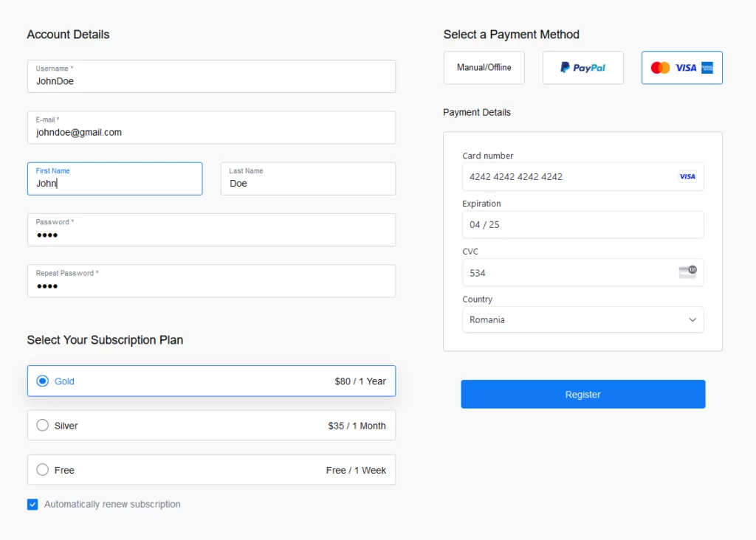Click the Expiration date field
756x540 pixels.
tap(583, 224)
